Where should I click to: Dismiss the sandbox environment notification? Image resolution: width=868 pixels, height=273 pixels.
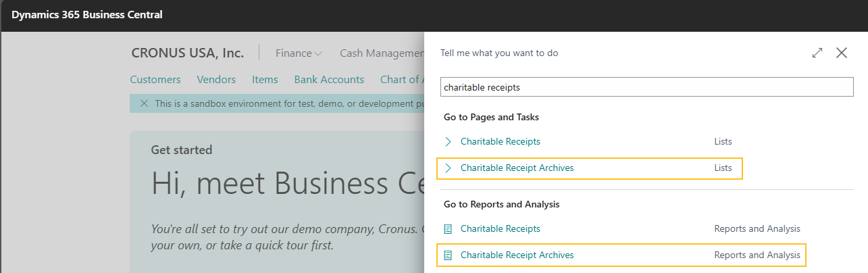click(x=144, y=103)
